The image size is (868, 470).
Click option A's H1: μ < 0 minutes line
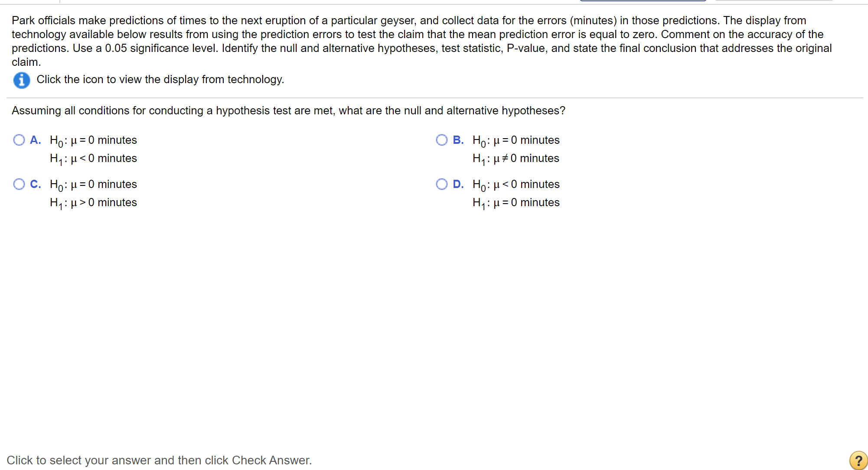pos(93,159)
